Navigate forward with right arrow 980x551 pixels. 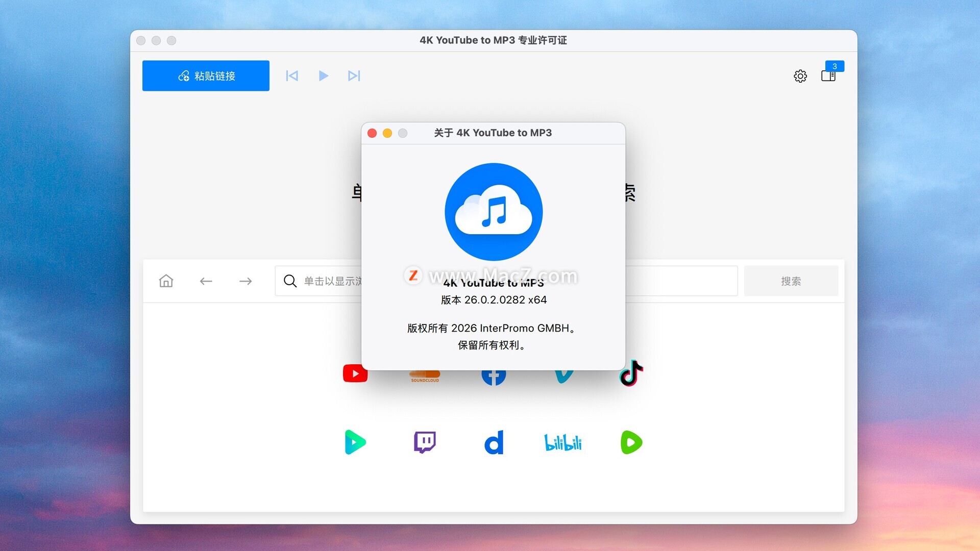(x=246, y=281)
